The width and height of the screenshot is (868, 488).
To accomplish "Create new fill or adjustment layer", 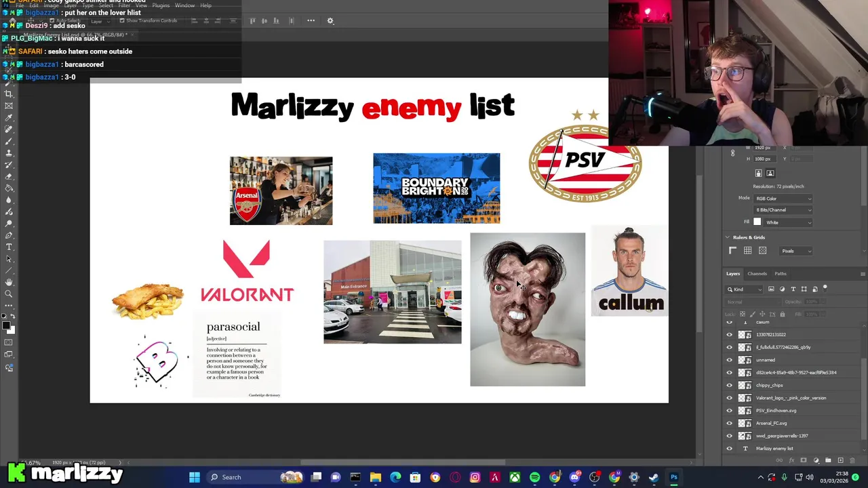I will click(x=816, y=461).
